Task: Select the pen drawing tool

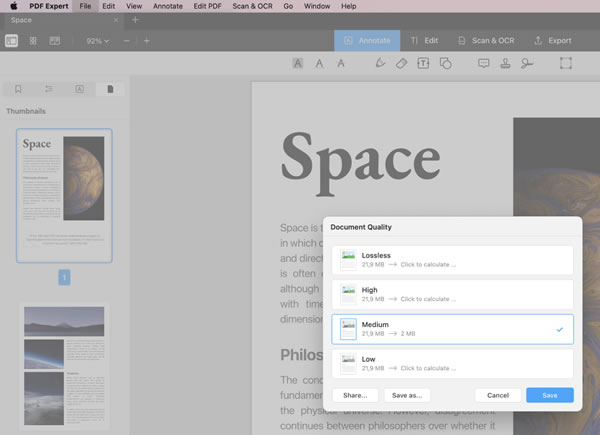Action: pyautogui.click(x=380, y=63)
